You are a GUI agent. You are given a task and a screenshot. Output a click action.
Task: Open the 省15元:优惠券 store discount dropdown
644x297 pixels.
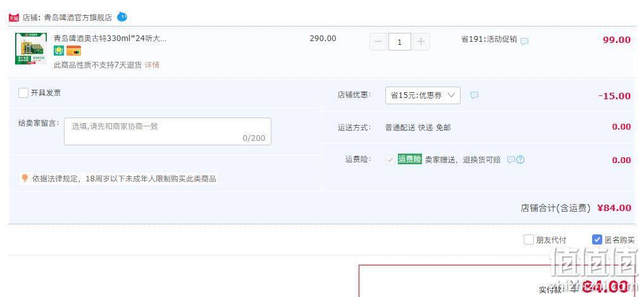tap(423, 95)
